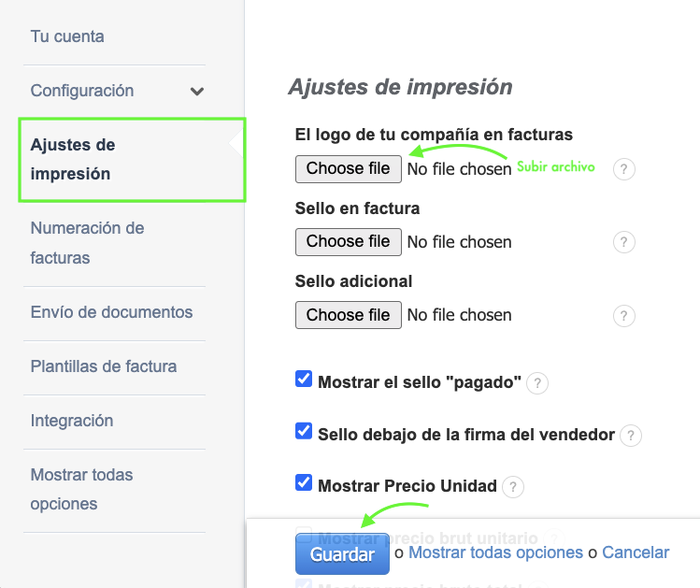This screenshot has height=588, width=700.
Task: Open Plantillas de factura section
Action: point(103,366)
